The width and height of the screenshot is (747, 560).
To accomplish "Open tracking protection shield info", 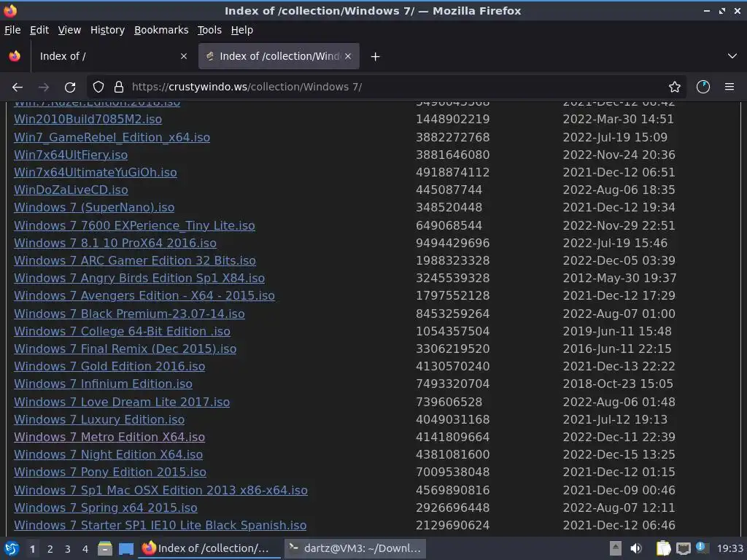I will pyautogui.click(x=98, y=87).
